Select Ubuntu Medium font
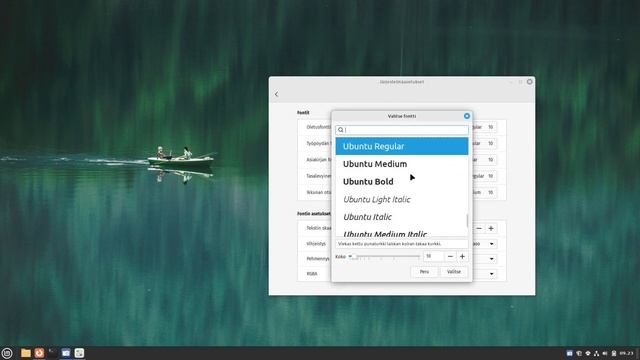Image resolution: width=640 pixels, height=360 pixels. (402, 164)
